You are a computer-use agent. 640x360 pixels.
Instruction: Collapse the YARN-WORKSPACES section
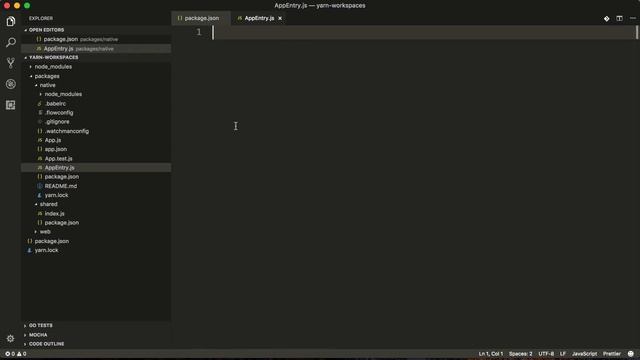[x=53, y=58]
